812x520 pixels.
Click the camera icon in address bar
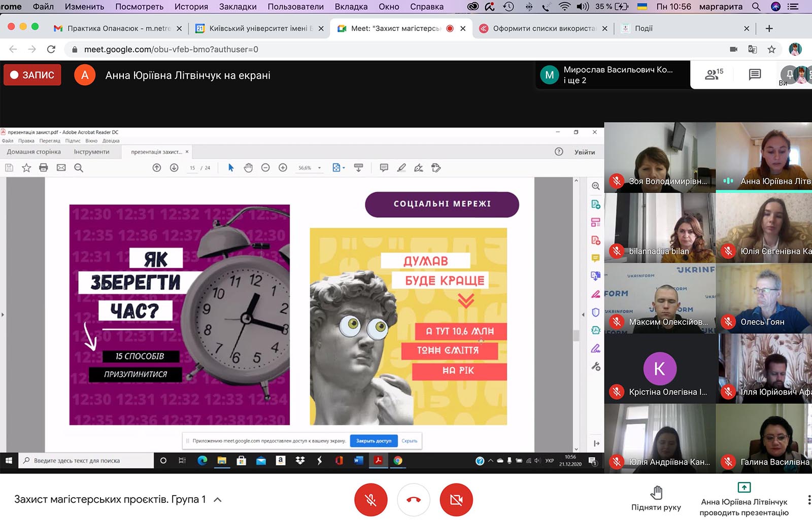733,49
